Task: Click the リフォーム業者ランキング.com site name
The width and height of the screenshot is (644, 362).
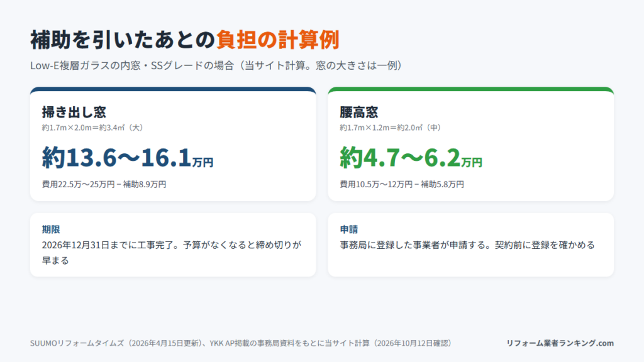Action: (560, 343)
